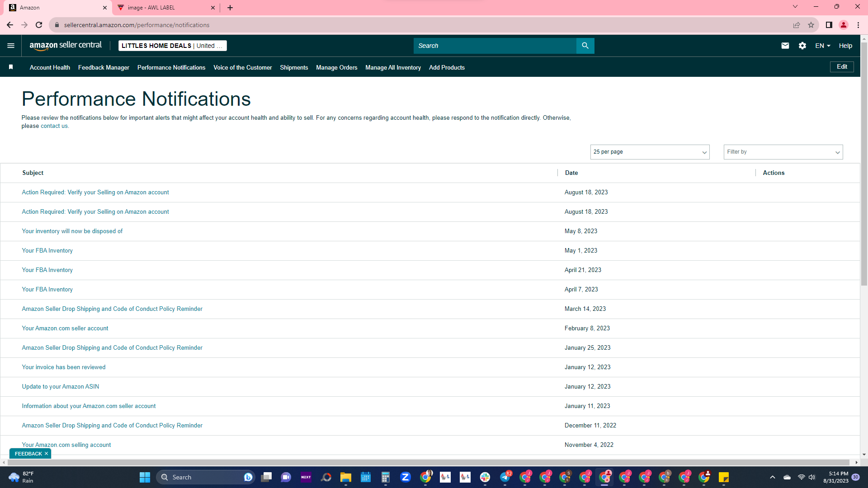The height and width of the screenshot is (488, 868).
Task: Open the Chrome tab search chevron
Action: [795, 7]
